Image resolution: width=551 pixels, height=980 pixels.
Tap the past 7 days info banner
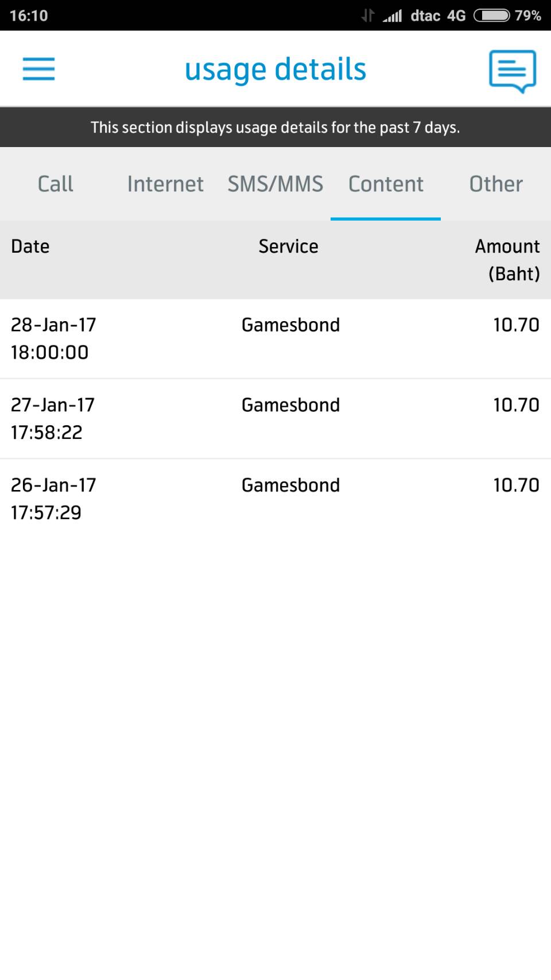point(275,127)
